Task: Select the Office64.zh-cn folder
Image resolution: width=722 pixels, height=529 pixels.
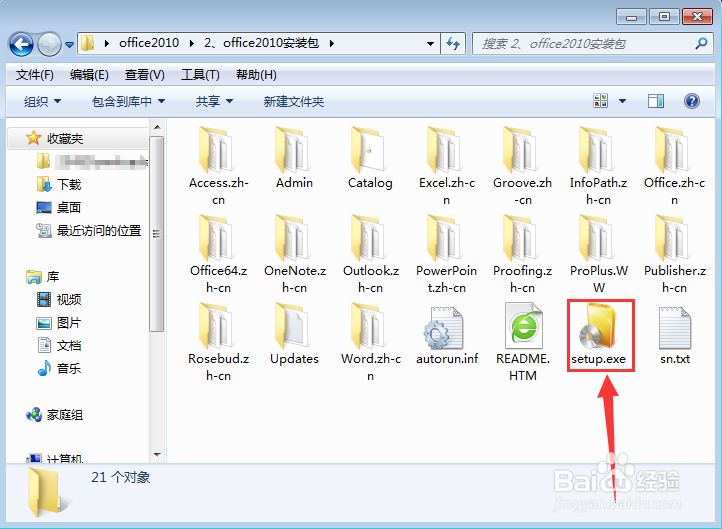Action: [x=218, y=254]
